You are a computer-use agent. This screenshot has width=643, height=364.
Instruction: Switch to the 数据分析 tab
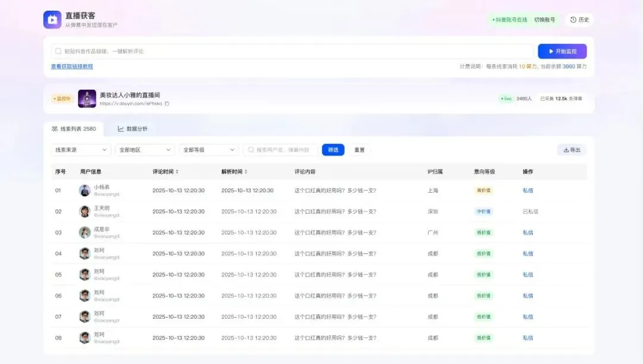pyautogui.click(x=132, y=128)
